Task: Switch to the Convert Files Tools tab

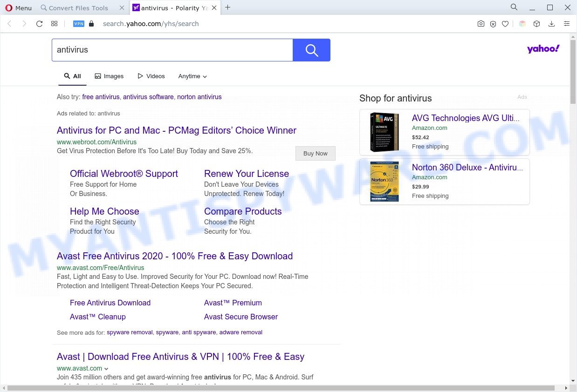Action: [x=78, y=8]
